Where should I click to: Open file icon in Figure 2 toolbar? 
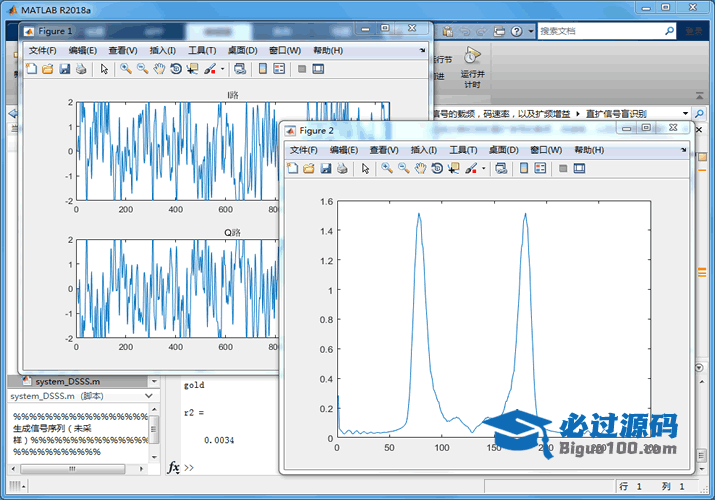[x=309, y=168]
